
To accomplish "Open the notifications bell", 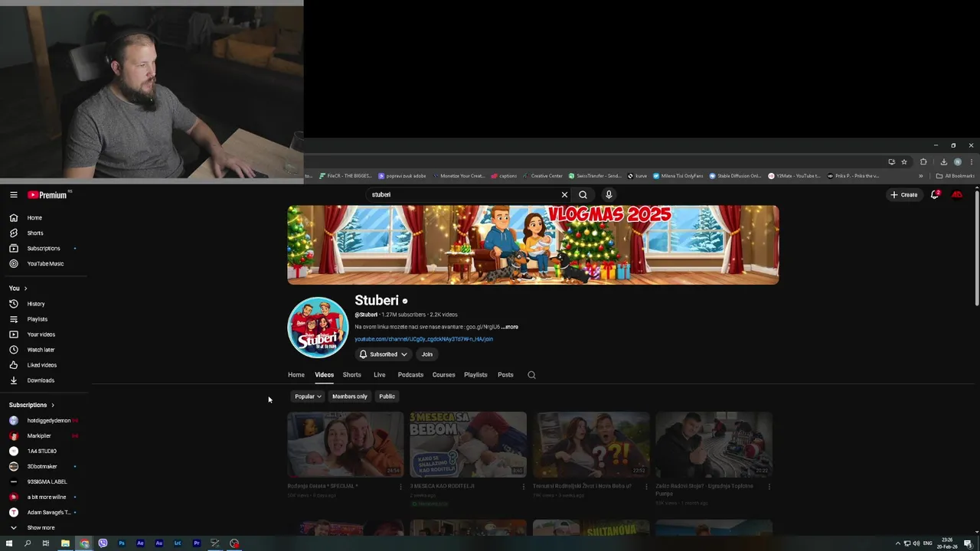I will pyautogui.click(x=934, y=194).
